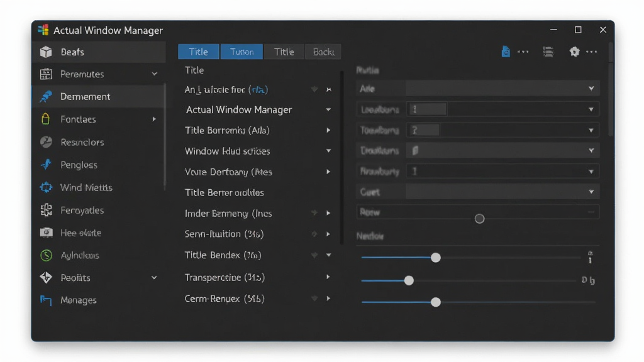Viewport: 644px width, 362px height.
Task: Click the small marker on Imder Bermeny row
Action: 314,212
